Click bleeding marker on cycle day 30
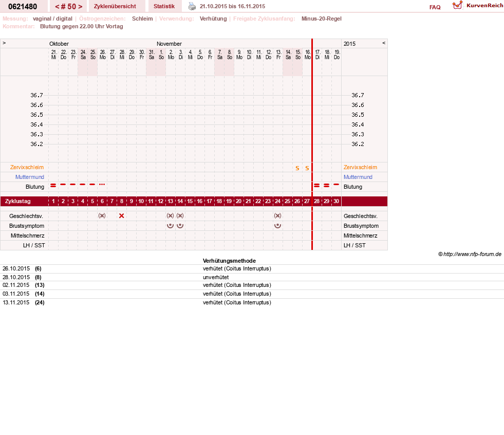The width and height of the screenshot is (504, 435). click(336, 185)
